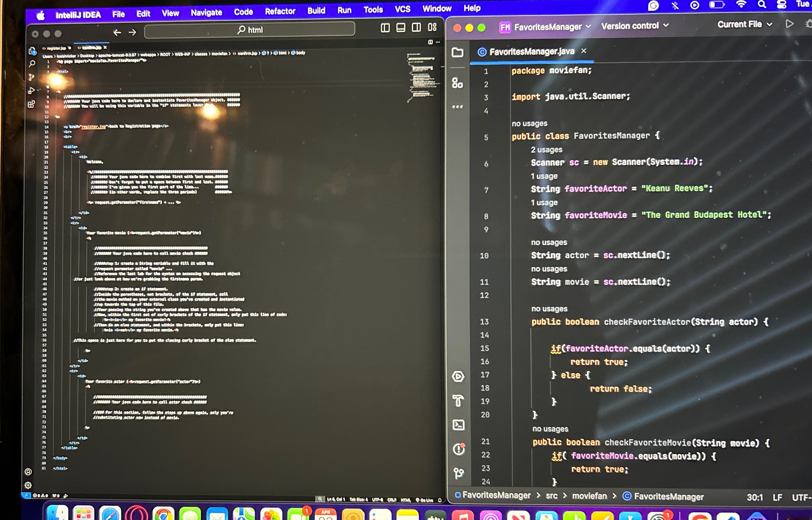Screen dimensions: 812x520
Task: Open Run and Debug view in VS Code
Action: pos(32,90)
